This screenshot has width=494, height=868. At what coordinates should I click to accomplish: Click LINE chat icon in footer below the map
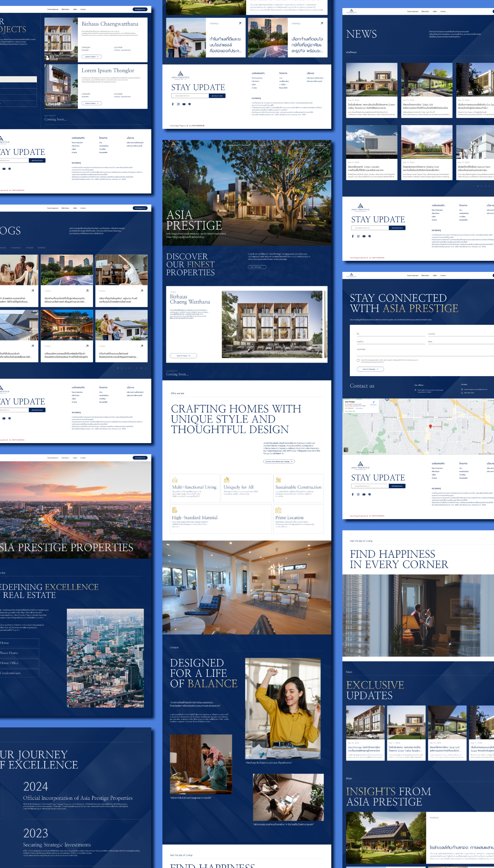point(369,494)
